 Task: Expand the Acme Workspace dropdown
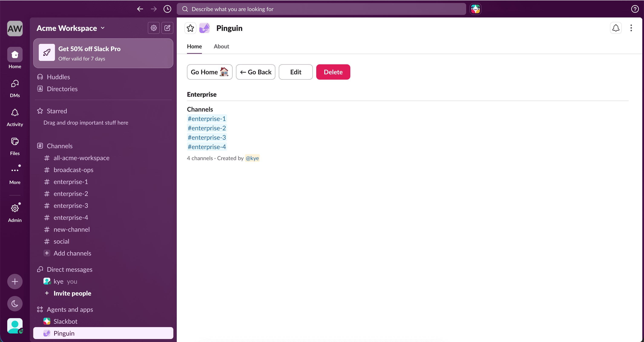(71, 28)
